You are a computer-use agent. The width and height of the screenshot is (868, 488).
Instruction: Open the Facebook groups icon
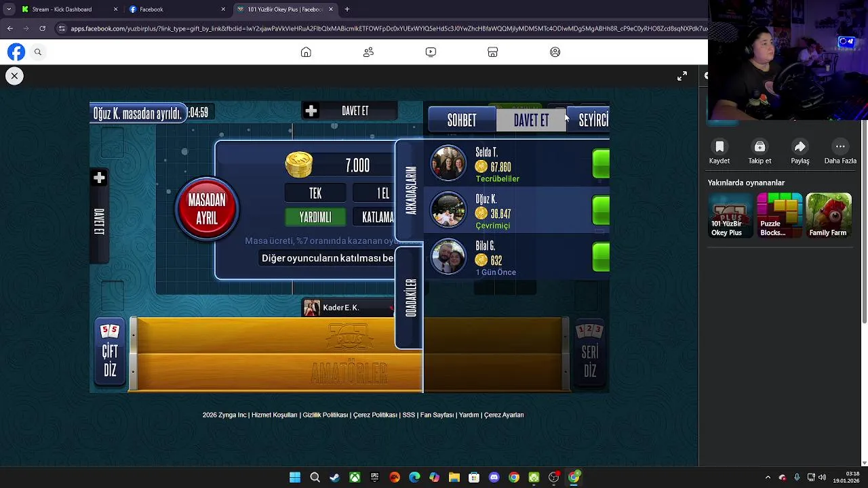(555, 52)
